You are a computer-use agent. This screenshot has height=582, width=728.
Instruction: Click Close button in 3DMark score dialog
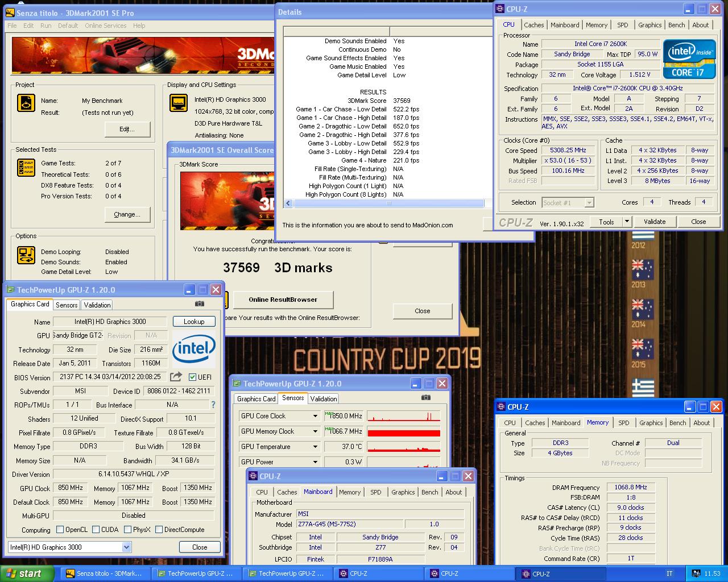point(423,311)
